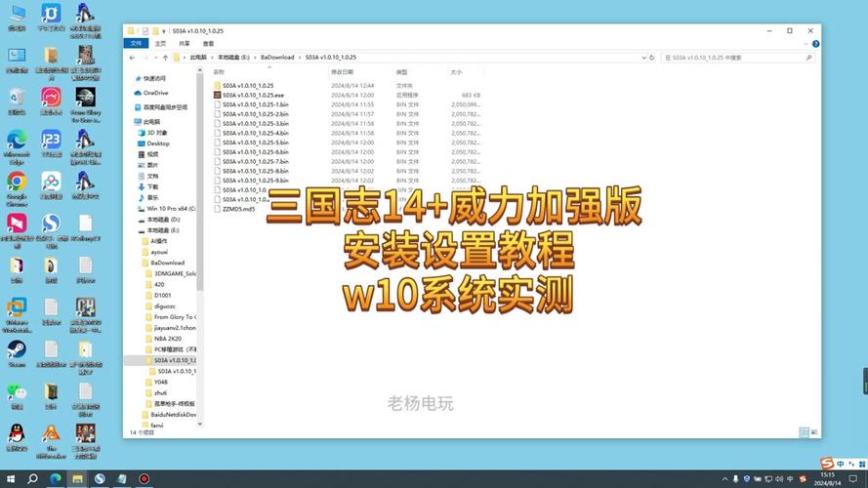Select From Glory To Goo desktop icon
This screenshot has height=488, width=868.
point(85,105)
